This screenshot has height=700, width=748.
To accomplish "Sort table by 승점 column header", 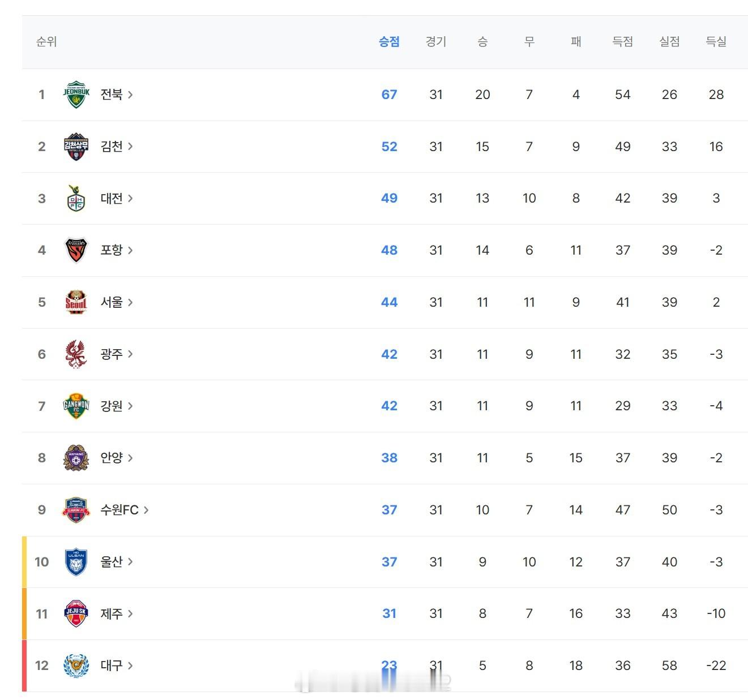I will [389, 41].
